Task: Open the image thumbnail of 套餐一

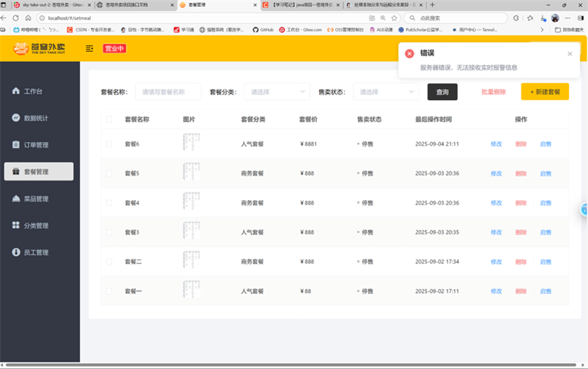Action: tap(191, 289)
